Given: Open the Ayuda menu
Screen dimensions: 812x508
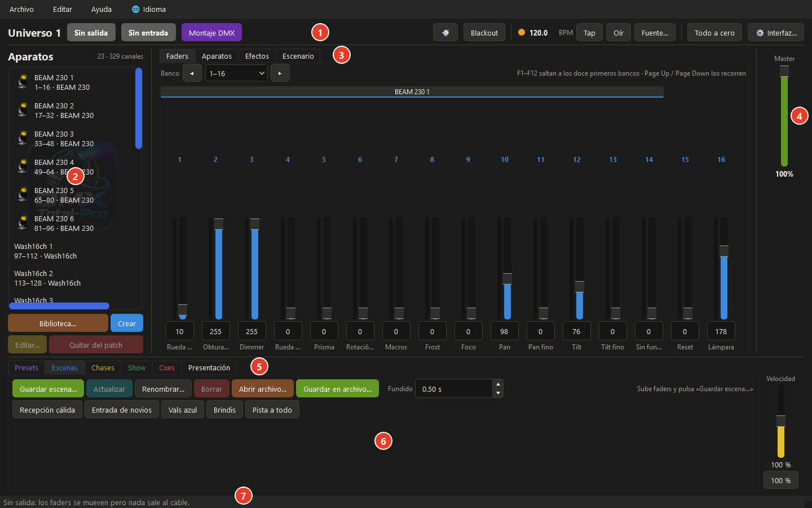Looking at the screenshot, I should tap(101, 9).
